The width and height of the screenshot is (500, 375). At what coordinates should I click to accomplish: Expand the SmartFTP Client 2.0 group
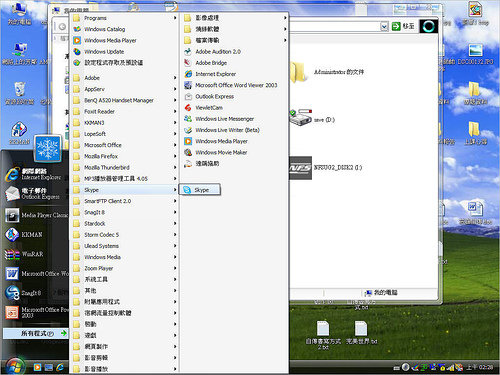point(124,201)
